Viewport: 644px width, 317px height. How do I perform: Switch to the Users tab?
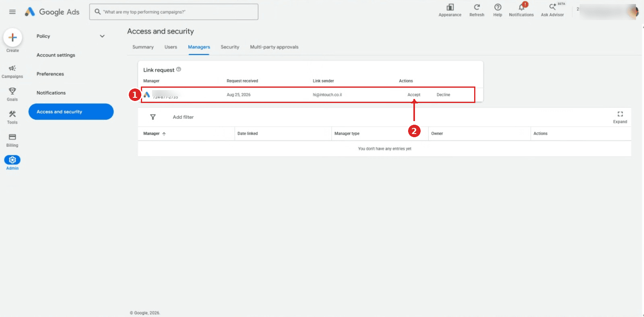pos(171,47)
